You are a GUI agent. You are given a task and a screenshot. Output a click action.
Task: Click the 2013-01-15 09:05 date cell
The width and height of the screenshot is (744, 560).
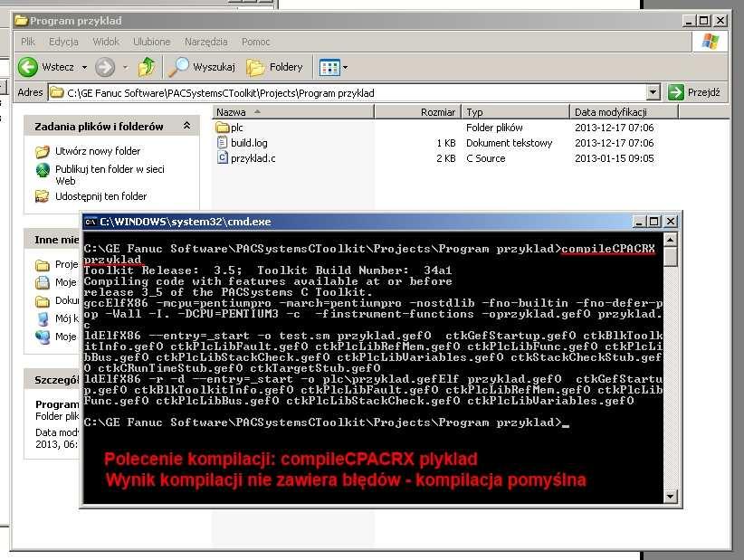click(x=614, y=158)
